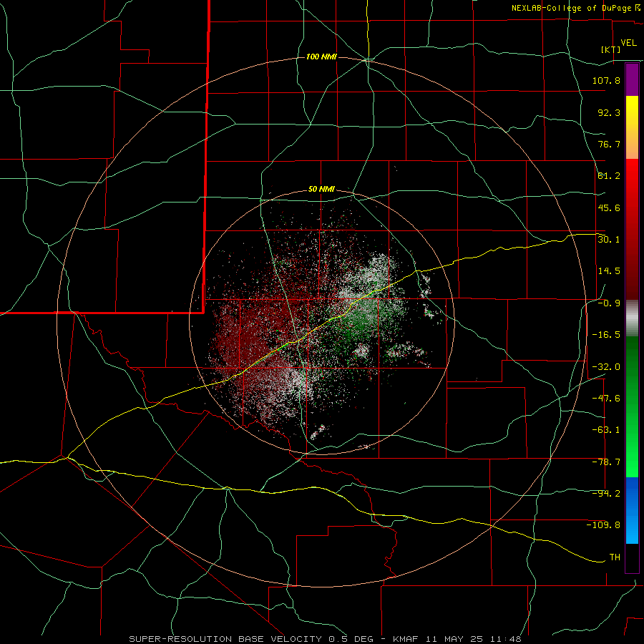Click the 14.5 velocity legend value

click(x=609, y=271)
